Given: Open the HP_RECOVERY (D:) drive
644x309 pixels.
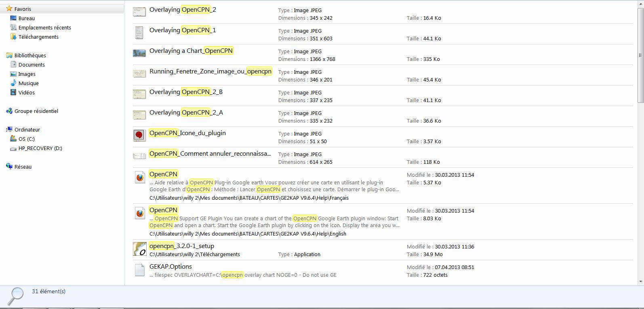Looking at the screenshot, I should tap(40, 148).
